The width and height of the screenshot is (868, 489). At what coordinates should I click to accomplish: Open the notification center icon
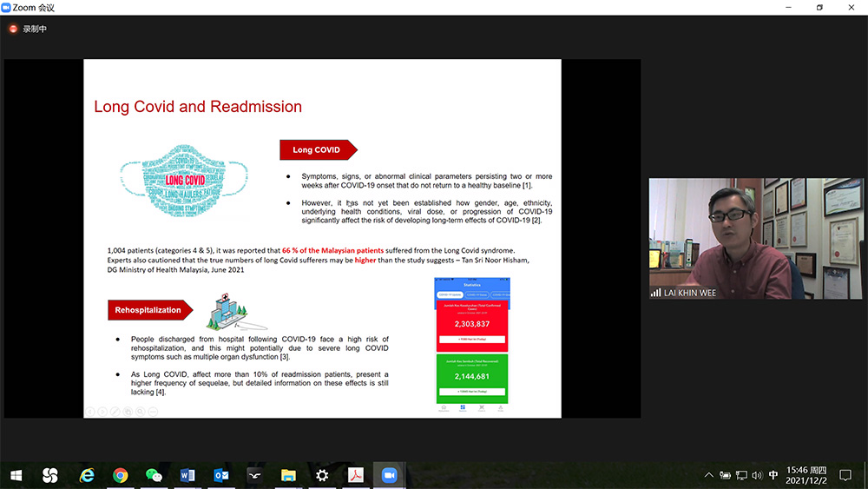(845, 475)
